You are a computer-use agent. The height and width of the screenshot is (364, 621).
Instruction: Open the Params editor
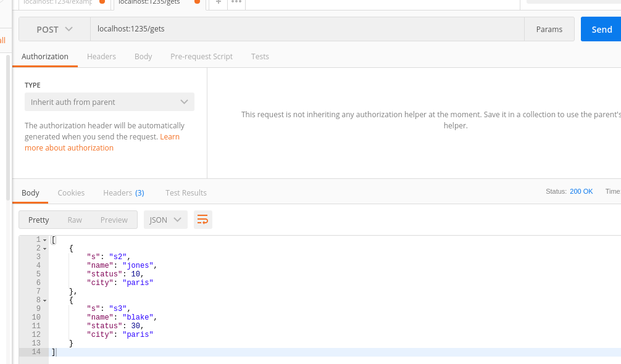[549, 29]
